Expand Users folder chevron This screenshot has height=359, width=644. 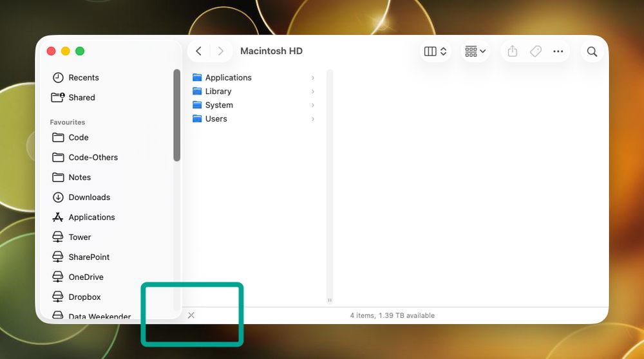point(313,118)
